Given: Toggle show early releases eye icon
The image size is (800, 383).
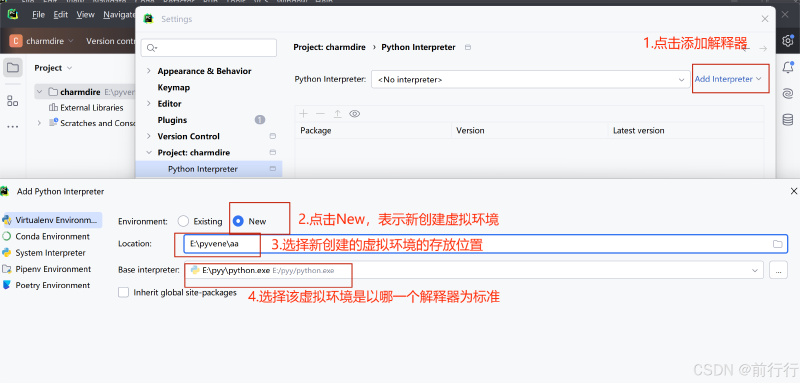Looking at the screenshot, I should click(x=355, y=114).
